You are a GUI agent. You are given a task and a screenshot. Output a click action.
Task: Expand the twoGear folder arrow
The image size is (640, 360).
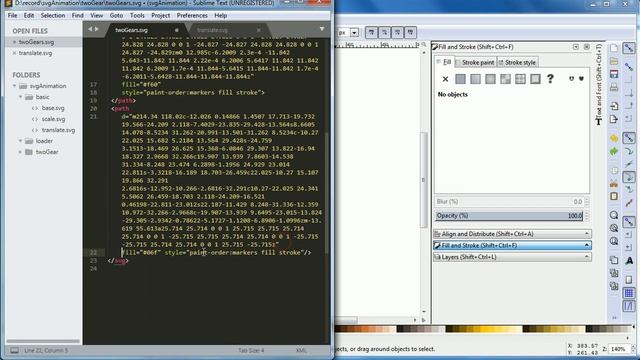(20, 152)
